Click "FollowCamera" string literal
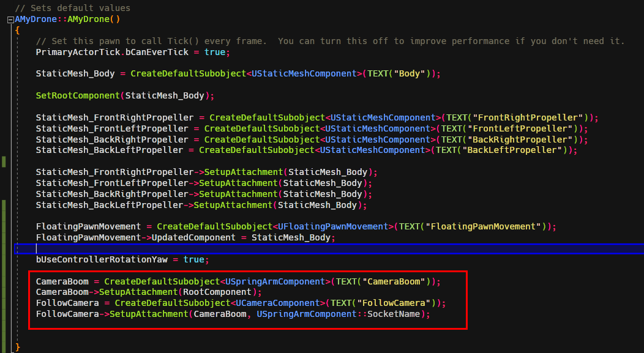Screen dimensions: 644x353 394,303
